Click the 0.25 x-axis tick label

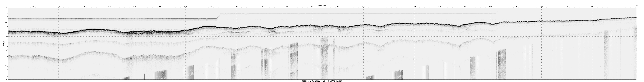[x=135, y=7]
